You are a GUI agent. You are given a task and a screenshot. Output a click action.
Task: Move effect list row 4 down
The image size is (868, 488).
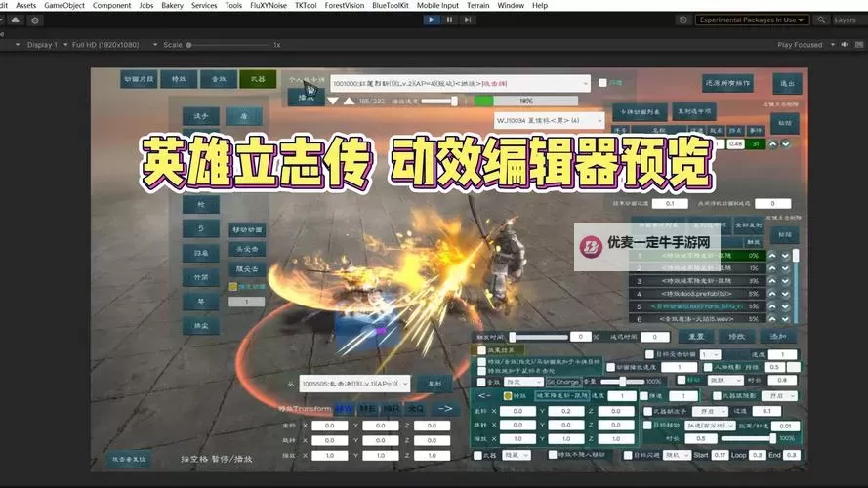tap(786, 294)
